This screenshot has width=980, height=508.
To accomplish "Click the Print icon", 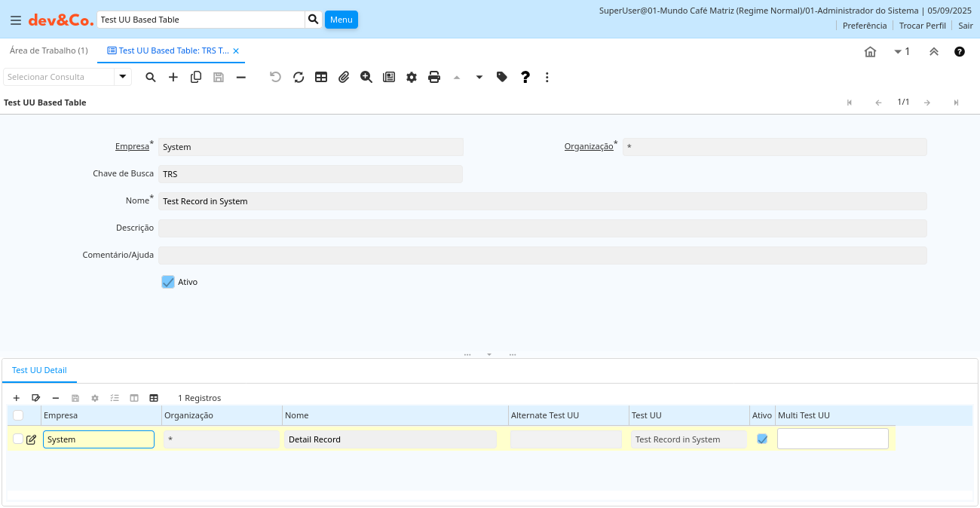I will [434, 77].
